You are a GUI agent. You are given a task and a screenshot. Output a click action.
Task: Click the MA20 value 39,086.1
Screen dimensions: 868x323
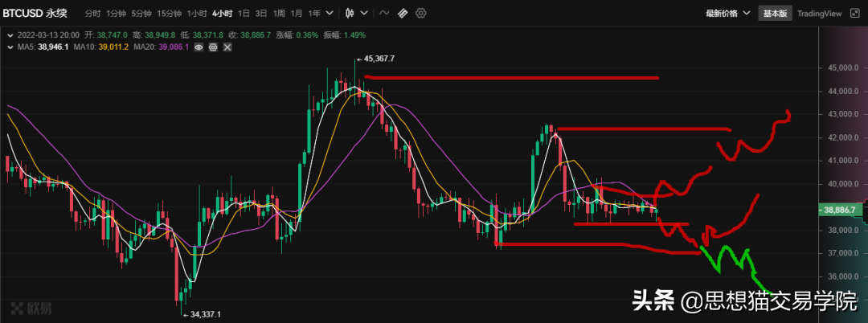click(174, 47)
